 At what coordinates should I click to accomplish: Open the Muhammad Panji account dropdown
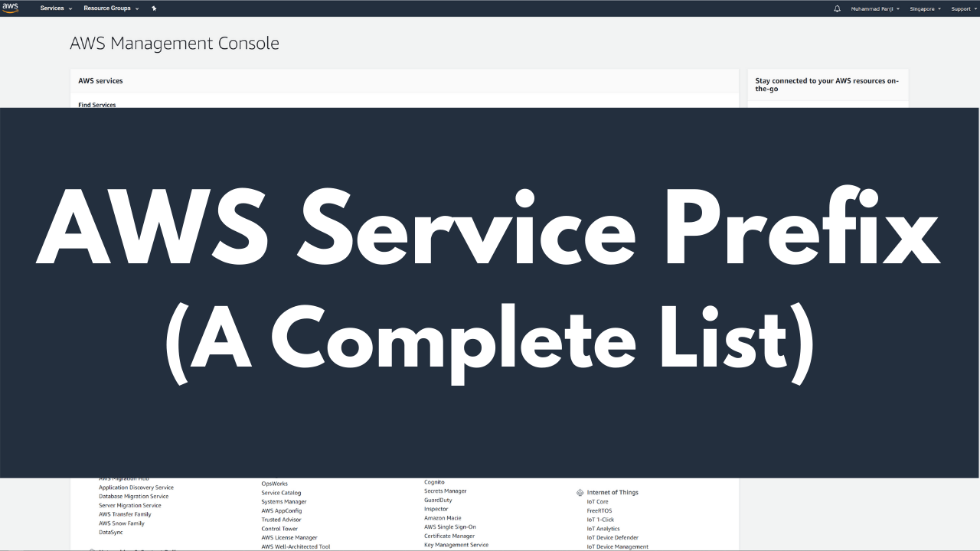tap(873, 8)
